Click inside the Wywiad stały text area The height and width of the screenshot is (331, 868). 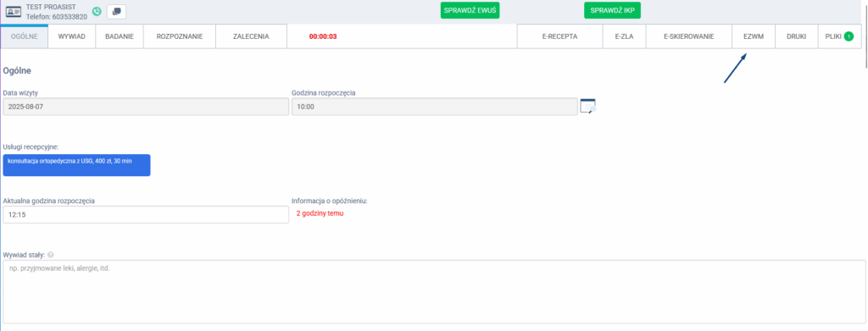click(434, 292)
